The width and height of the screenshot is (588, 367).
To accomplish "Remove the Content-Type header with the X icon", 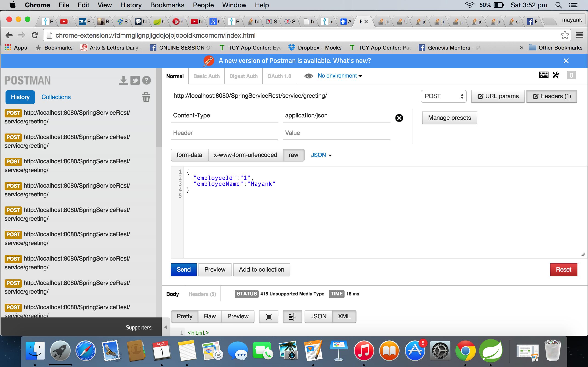I will pyautogui.click(x=399, y=118).
